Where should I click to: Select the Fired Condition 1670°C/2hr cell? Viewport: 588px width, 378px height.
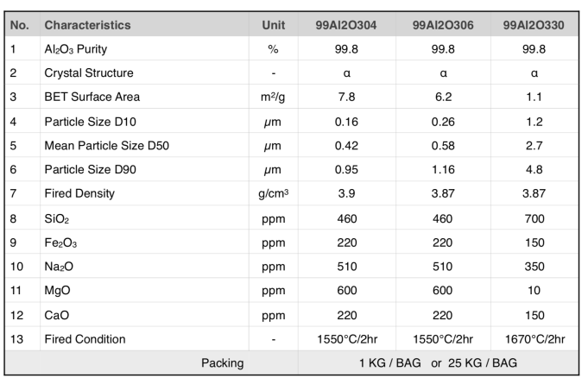pos(534,339)
